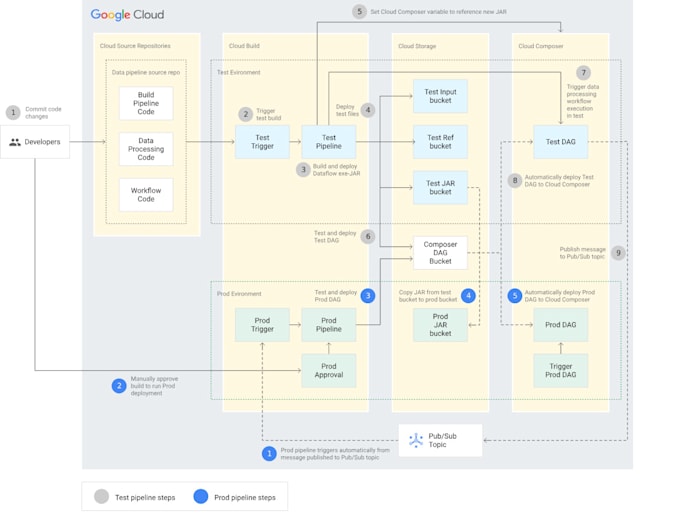680x514 pixels.
Task: Click the "Prod pipeline steps" legend text
Action: (x=245, y=498)
